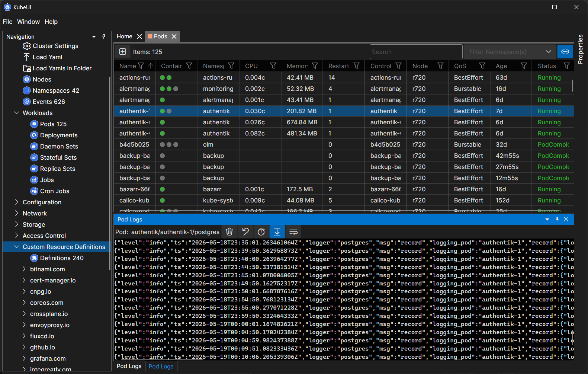Screen dimensions: 588x374
Task: Toggle log timestamps clock icon
Action: pyautogui.click(x=261, y=232)
